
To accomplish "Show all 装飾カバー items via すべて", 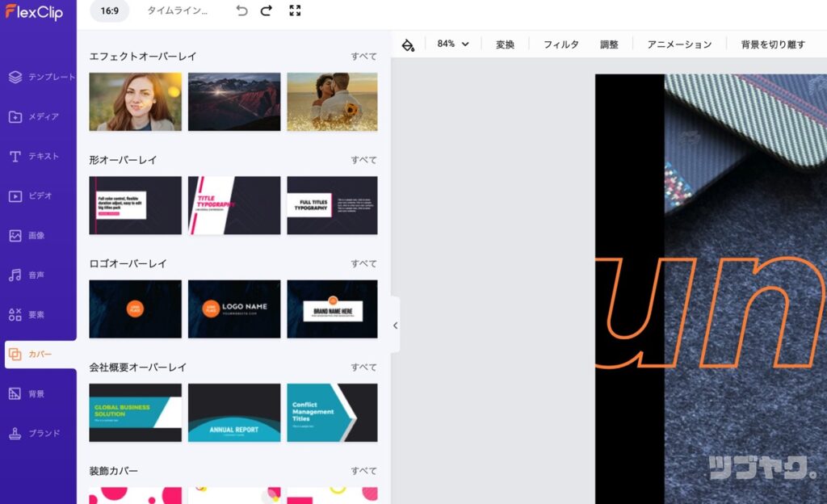I will coord(364,471).
